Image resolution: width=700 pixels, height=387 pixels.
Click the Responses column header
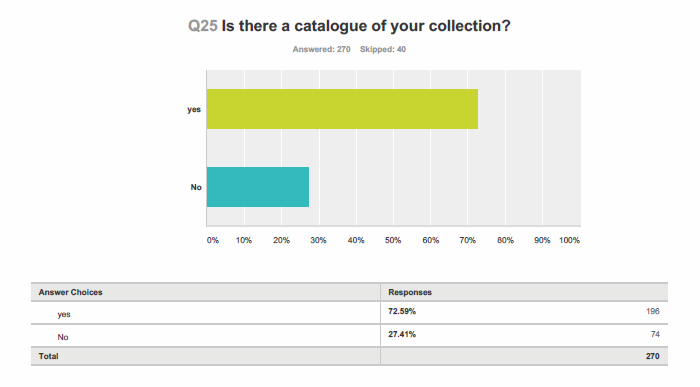tap(410, 292)
